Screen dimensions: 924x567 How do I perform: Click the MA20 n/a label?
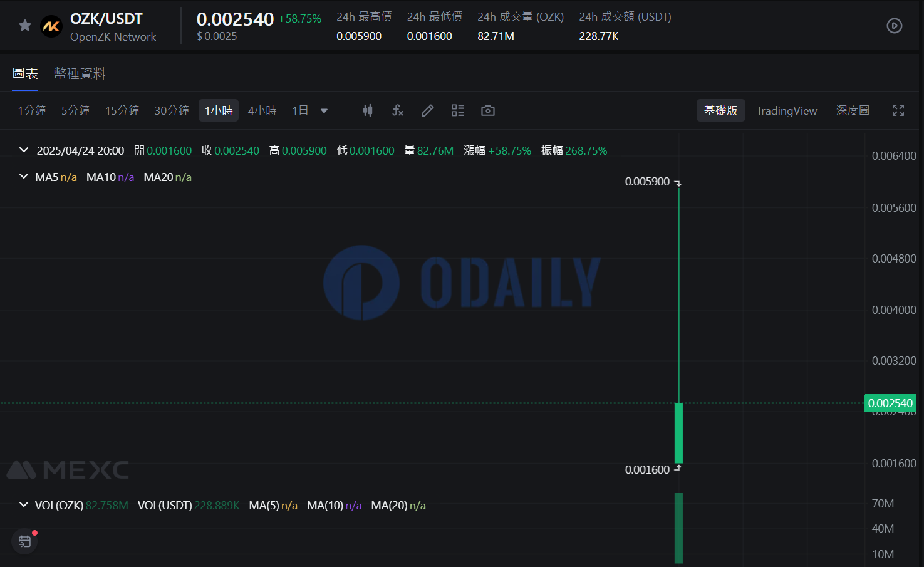pyautogui.click(x=167, y=177)
